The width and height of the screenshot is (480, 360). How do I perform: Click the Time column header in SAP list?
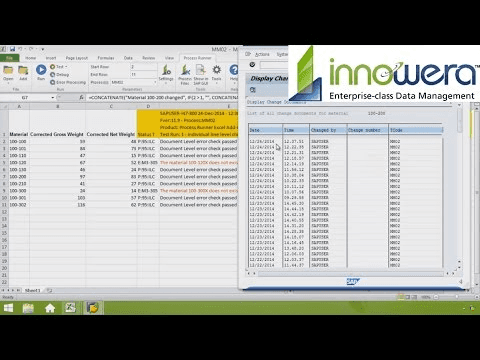pyautogui.click(x=296, y=130)
